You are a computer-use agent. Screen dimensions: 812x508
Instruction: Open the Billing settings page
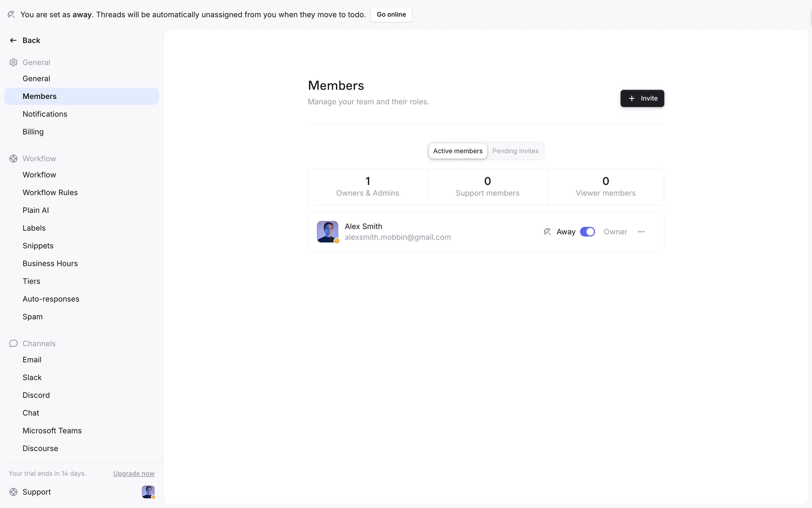click(x=33, y=132)
